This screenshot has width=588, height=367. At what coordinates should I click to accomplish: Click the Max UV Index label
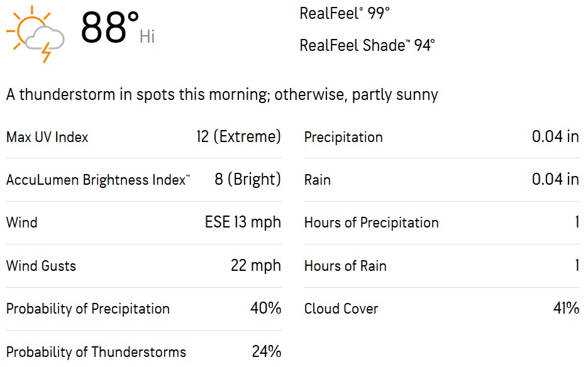(47, 137)
